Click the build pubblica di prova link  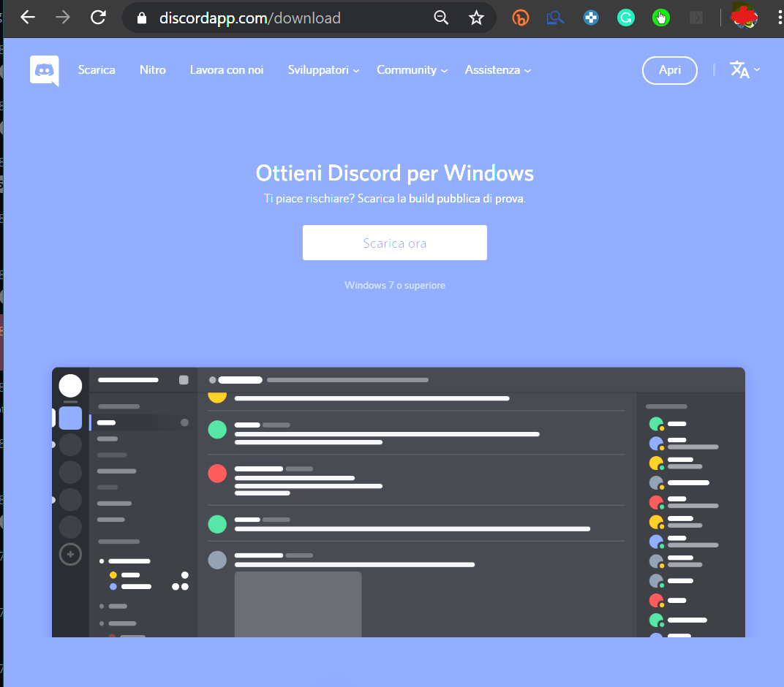(x=466, y=199)
